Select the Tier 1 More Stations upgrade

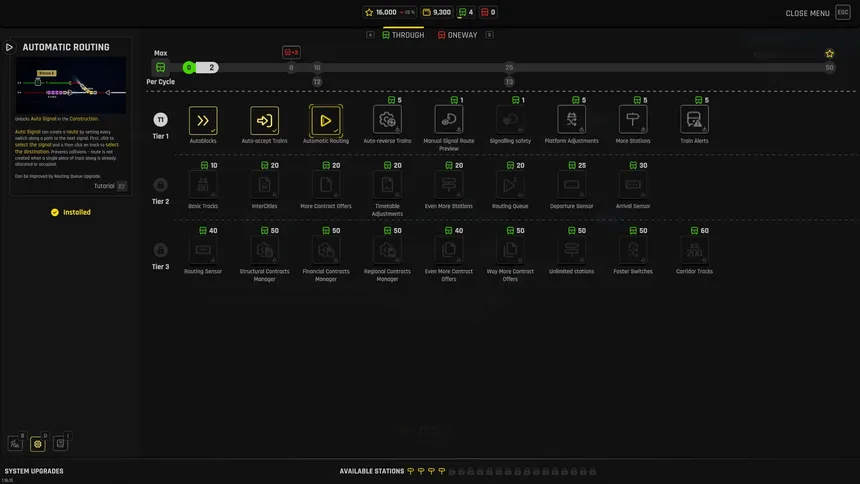tap(633, 120)
